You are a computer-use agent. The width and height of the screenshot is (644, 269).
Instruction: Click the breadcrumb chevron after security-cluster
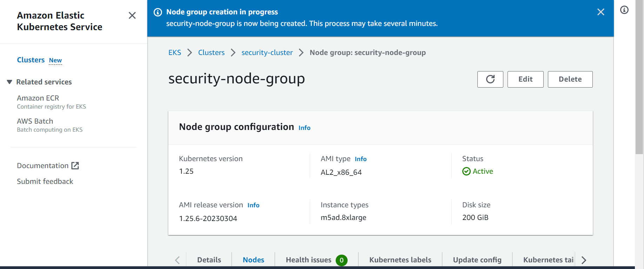[301, 53]
